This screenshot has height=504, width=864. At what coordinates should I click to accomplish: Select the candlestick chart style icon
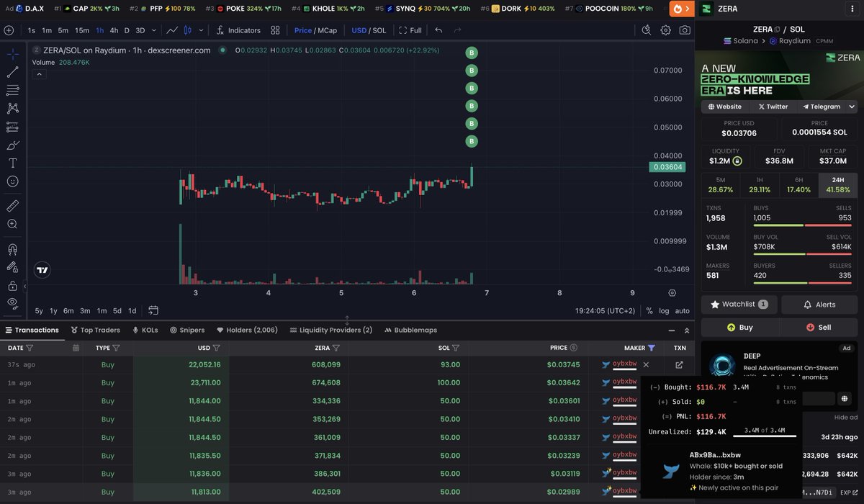[x=188, y=30]
